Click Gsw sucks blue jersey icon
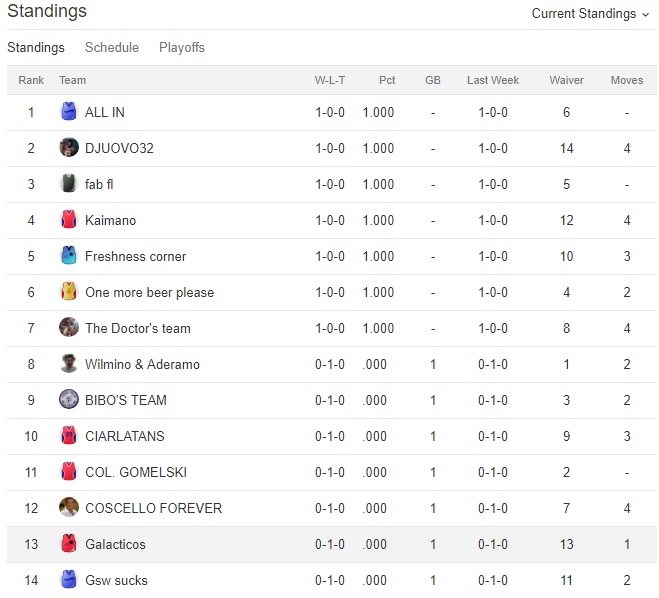659x598 pixels. [x=69, y=580]
